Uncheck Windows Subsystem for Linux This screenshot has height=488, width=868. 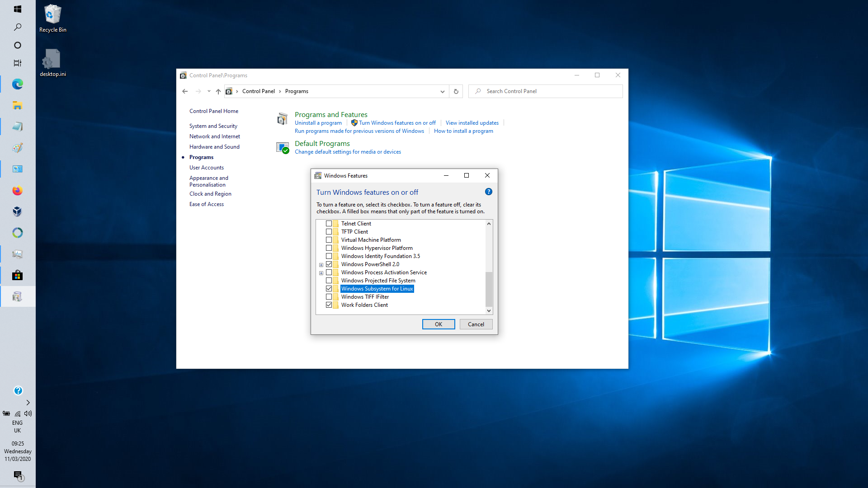(x=329, y=289)
